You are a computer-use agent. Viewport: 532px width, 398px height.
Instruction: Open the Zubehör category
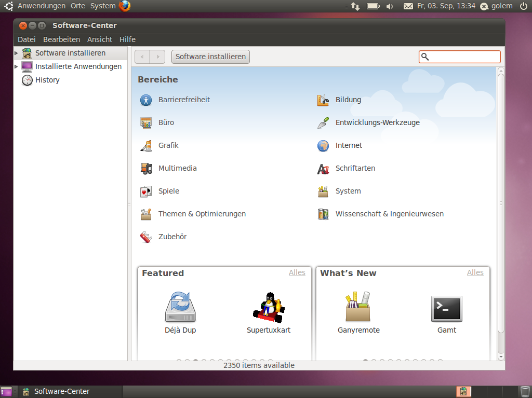tap(172, 237)
